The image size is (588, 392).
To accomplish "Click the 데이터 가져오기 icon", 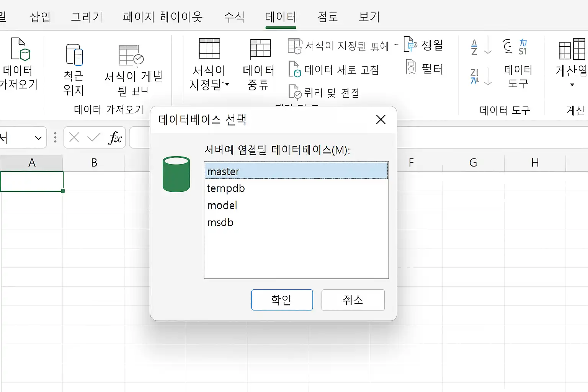I will click(x=20, y=49).
